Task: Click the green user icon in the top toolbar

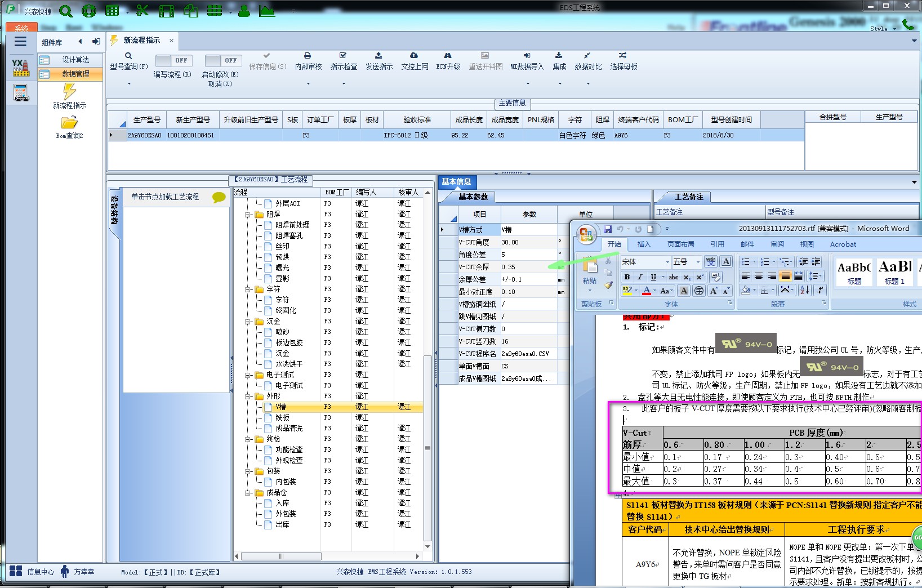Action: coord(244,10)
